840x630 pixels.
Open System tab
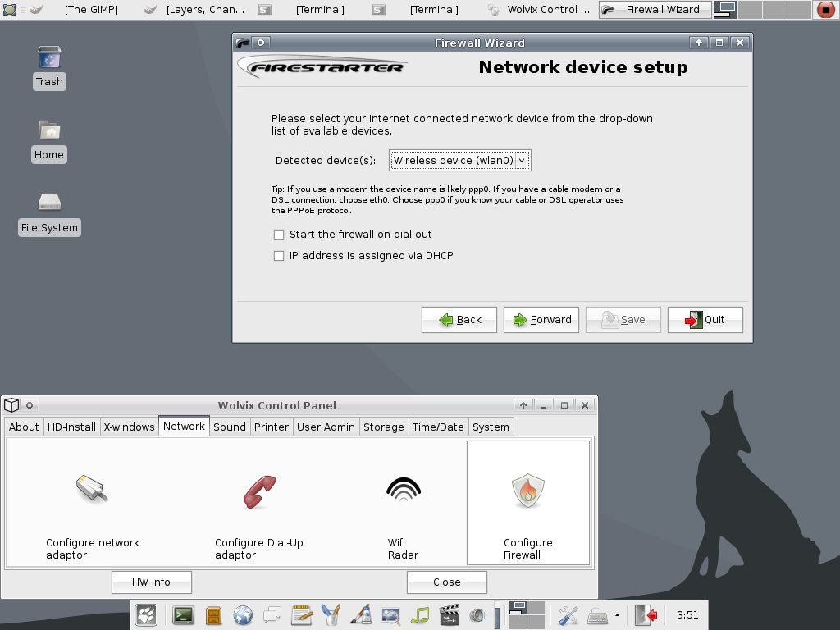pyautogui.click(x=491, y=427)
